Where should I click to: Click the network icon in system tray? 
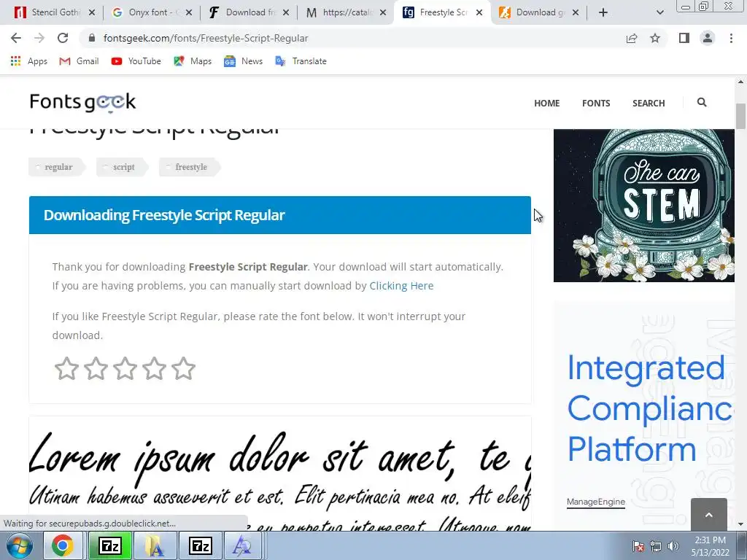point(656,546)
